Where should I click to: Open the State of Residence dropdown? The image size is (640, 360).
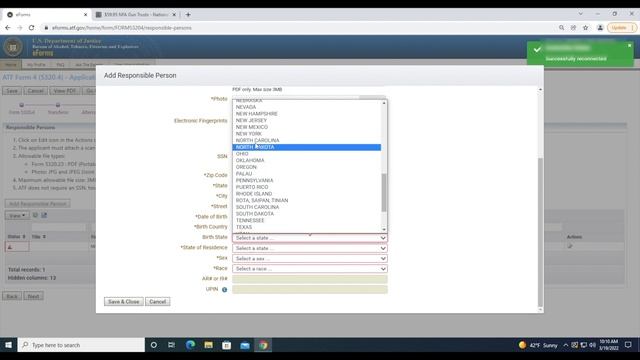coord(310,248)
